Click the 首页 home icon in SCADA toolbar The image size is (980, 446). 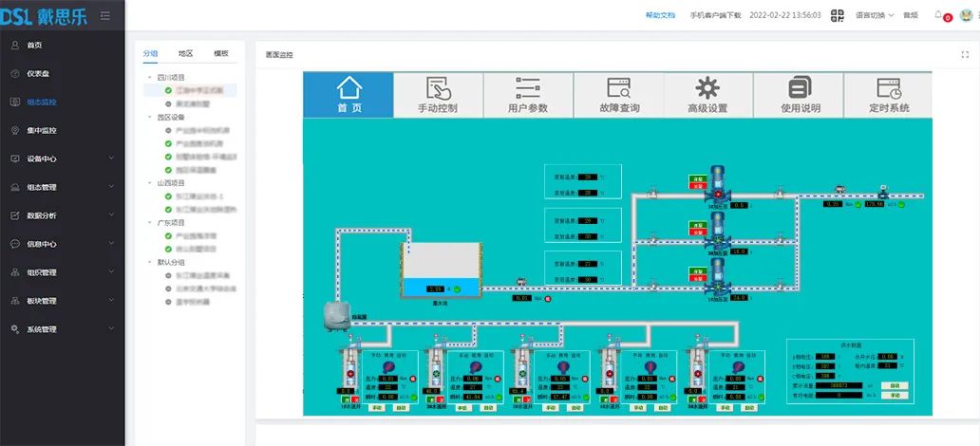pyautogui.click(x=349, y=88)
